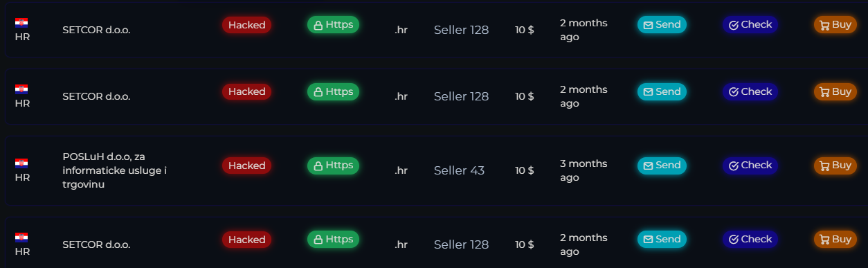868x268 pixels.
Task: Click the Croatian flag in the bottom row
Action: coord(21,237)
